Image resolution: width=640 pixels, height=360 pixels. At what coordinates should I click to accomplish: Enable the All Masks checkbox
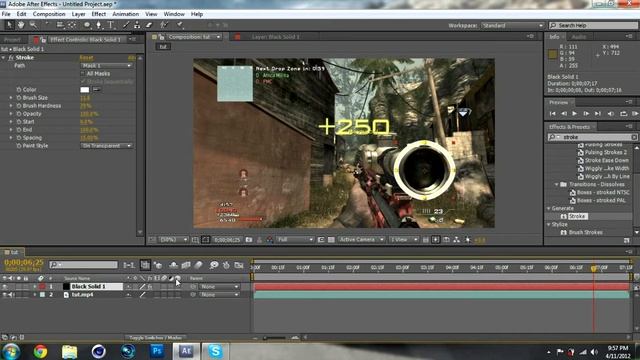(x=83, y=74)
